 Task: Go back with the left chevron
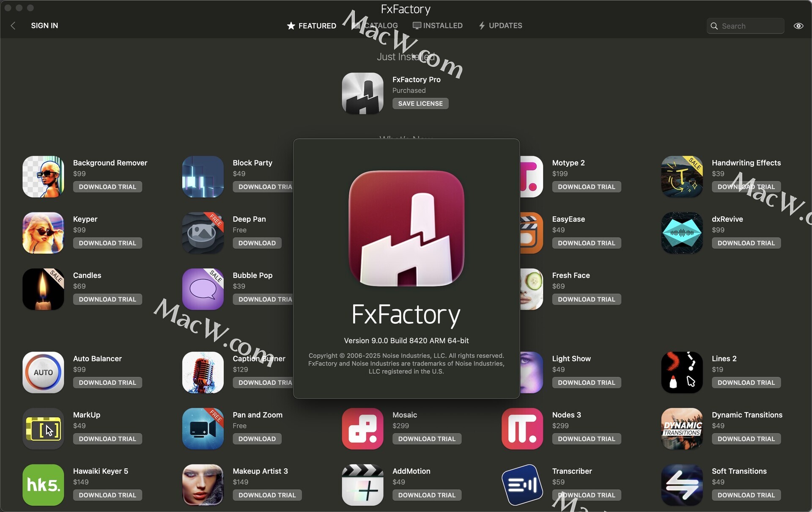pos(13,26)
